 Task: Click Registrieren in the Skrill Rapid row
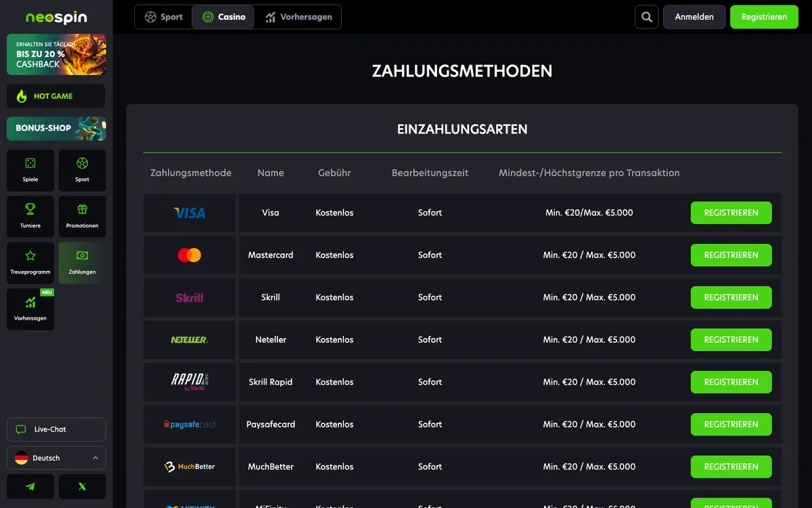point(731,382)
